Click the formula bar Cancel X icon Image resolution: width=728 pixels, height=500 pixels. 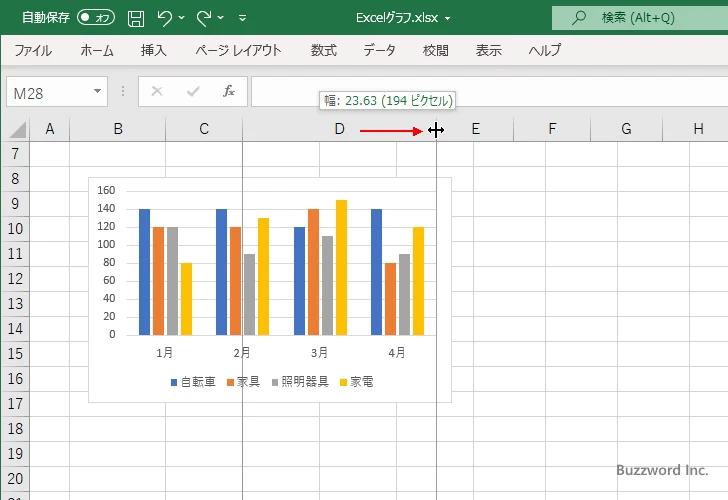point(157,91)
